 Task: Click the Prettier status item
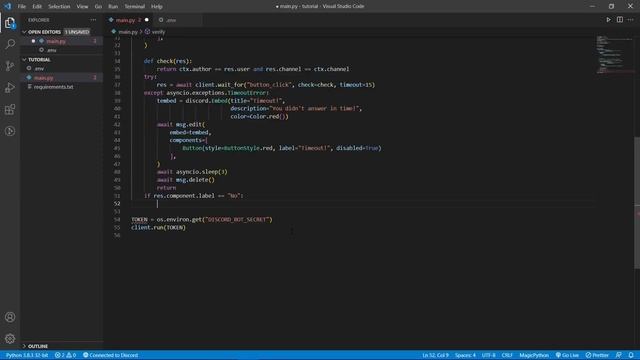[x=597, y=355]
